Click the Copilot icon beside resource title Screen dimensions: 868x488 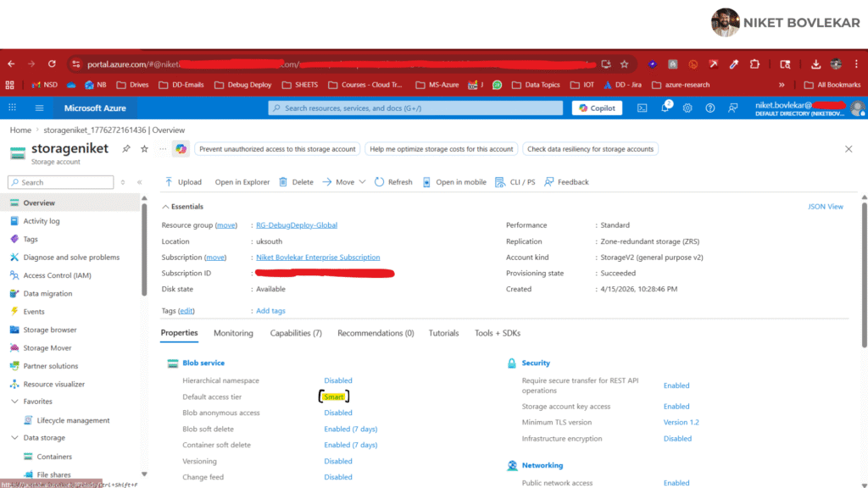181,149
